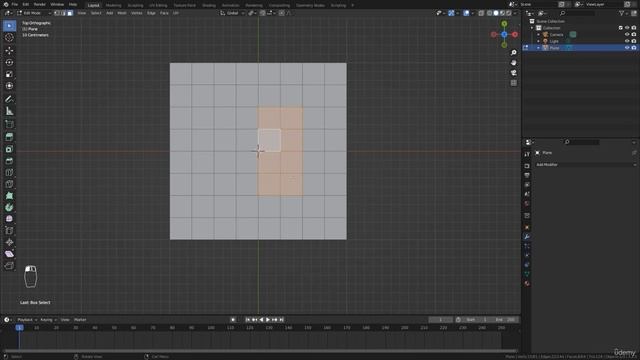Viewport: 640px width, 360px height.
Task: Select the Move tool
Action: click(9, 50)
